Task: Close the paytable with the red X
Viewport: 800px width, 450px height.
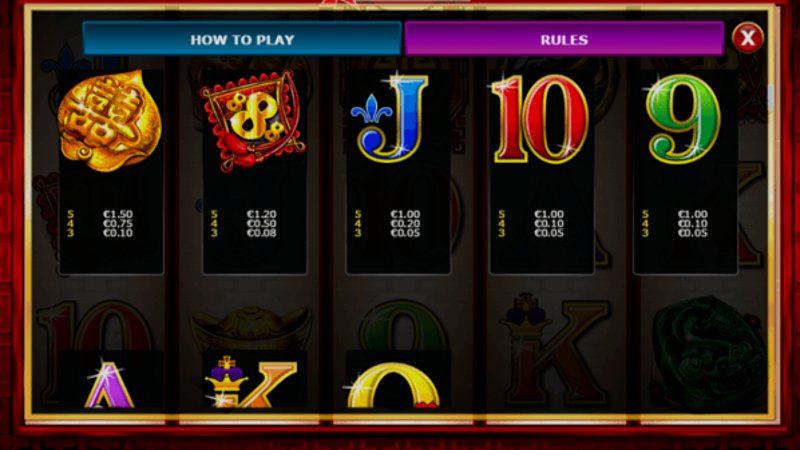Action: click(747, 38)
